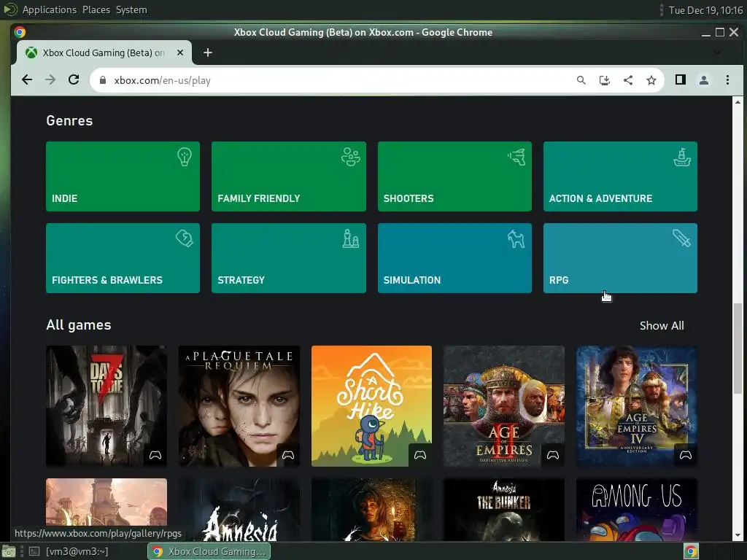Image resolution: width=747 pixels, height=560 pixels.
Task: Open the Places menu
Action: (96, 9)
